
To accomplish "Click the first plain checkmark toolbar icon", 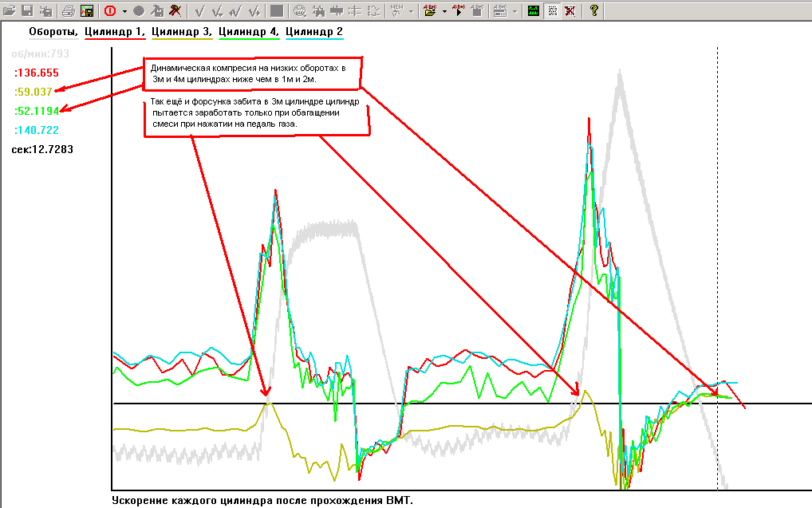I will 200,10.
